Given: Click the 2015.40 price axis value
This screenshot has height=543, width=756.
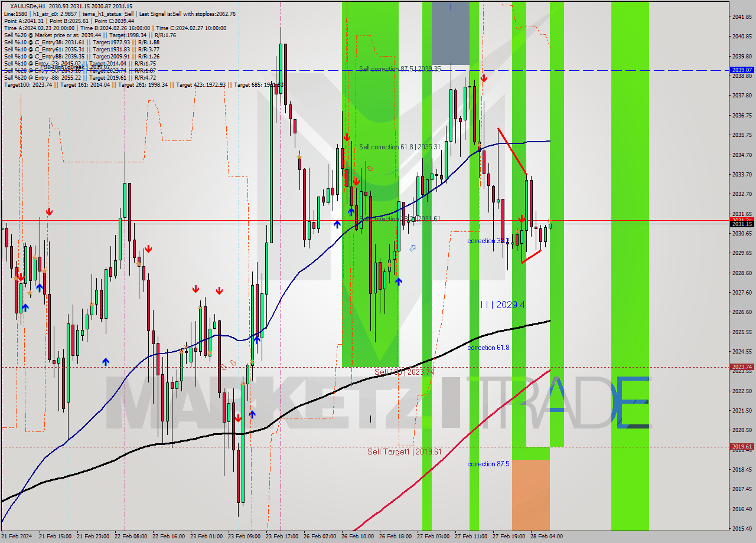Looking at the screenshot, I should [x=742, y=528].
